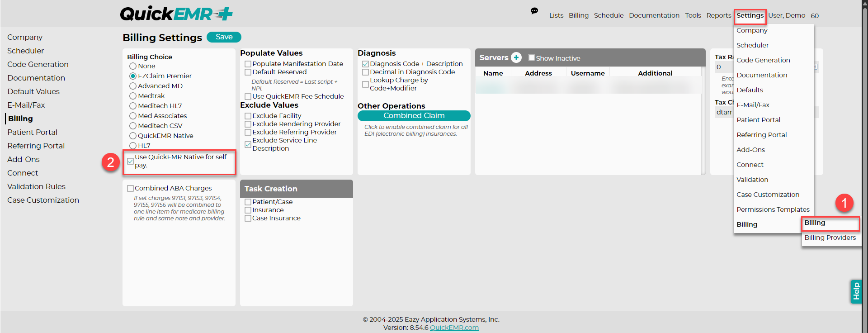Select Meditech CSV billing option
The width and height of the screenshot is (868, 333).
tap(133, 126)
